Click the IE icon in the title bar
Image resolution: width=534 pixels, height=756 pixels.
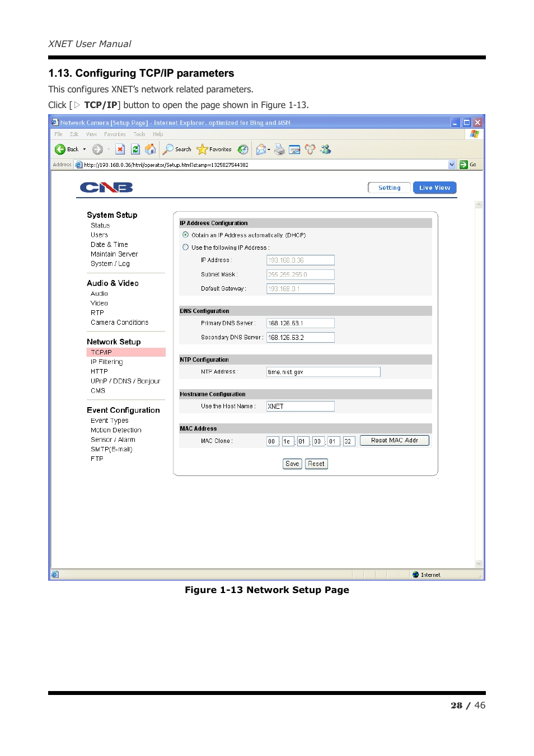(55, 122)
